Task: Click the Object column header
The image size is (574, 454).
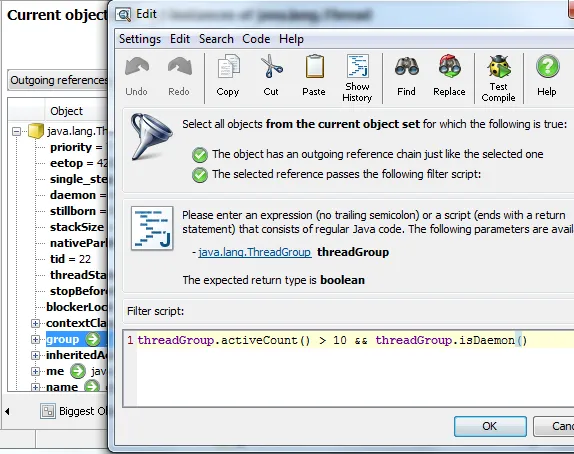Action: tap(76, 111)
